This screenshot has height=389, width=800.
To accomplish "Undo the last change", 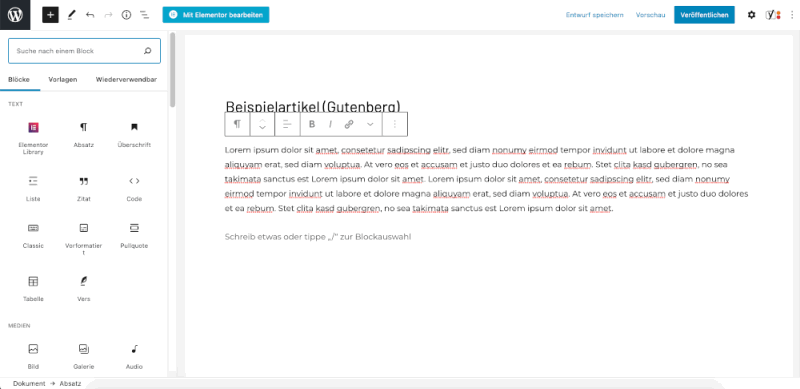I will [90, 15].
